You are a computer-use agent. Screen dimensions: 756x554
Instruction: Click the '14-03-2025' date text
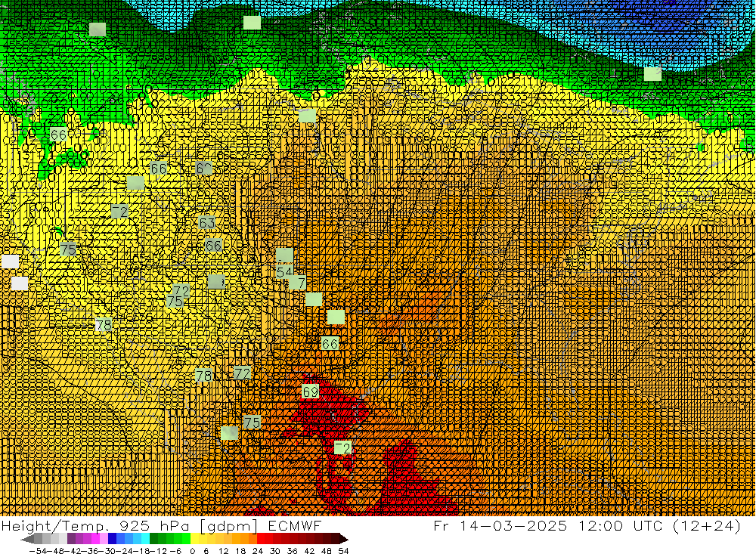coord(513,525)
